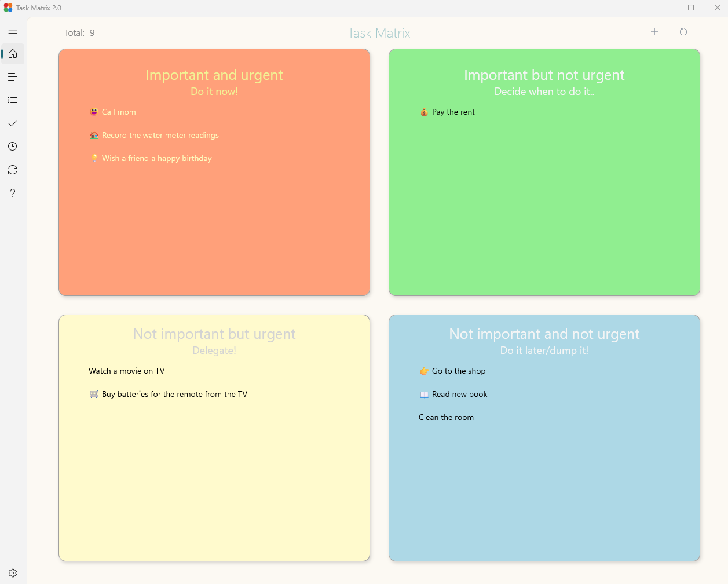
Task: Click the Do it now! subtitle
Action: point(214,92)
